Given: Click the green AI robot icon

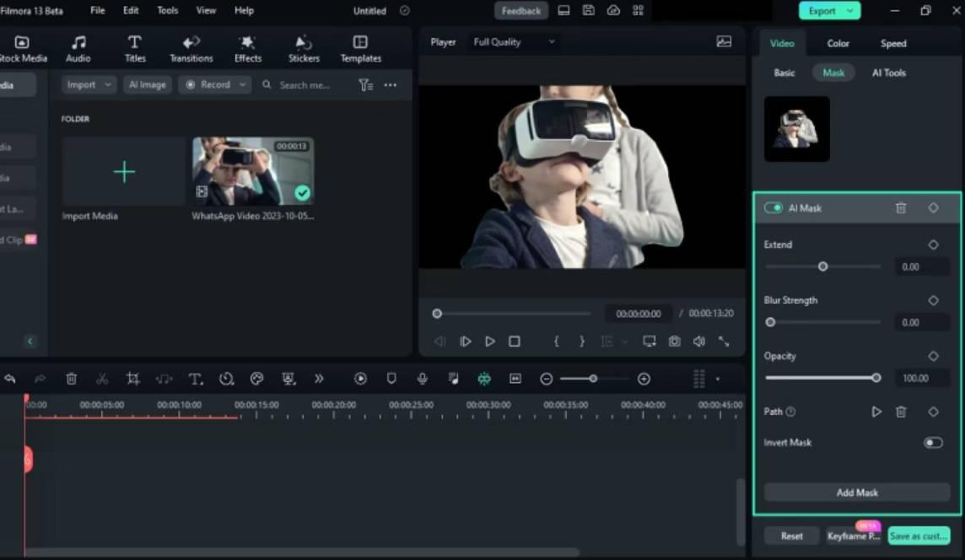Looking at the screenshot, I should click(x=484, y=379).
